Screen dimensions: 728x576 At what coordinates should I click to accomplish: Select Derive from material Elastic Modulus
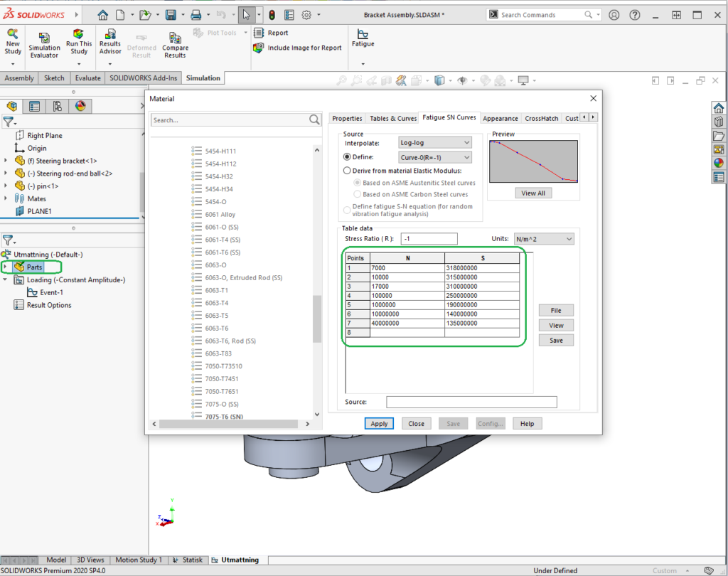pos(348,171)
